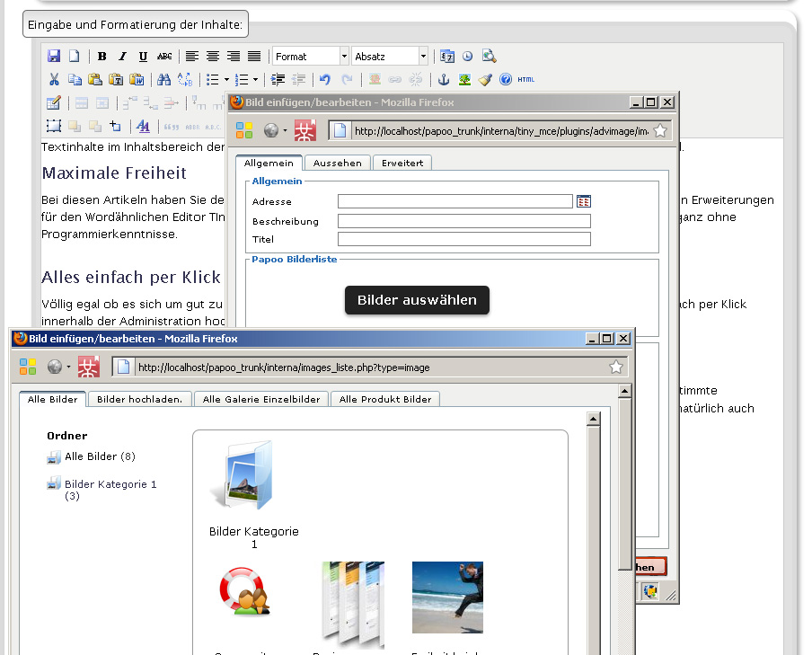Click the Beschreibung input field
812x655 pixels.
coord(463,221)
